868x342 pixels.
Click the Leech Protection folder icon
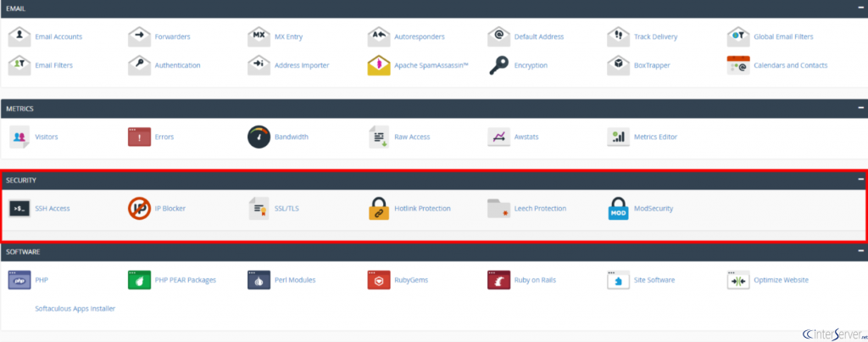pos(498,209)
